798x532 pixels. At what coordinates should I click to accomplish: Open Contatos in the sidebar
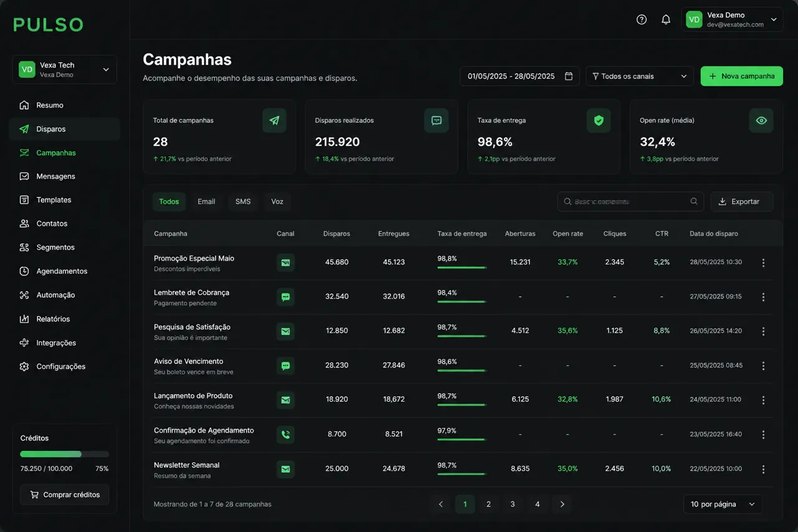click(64, 224)
